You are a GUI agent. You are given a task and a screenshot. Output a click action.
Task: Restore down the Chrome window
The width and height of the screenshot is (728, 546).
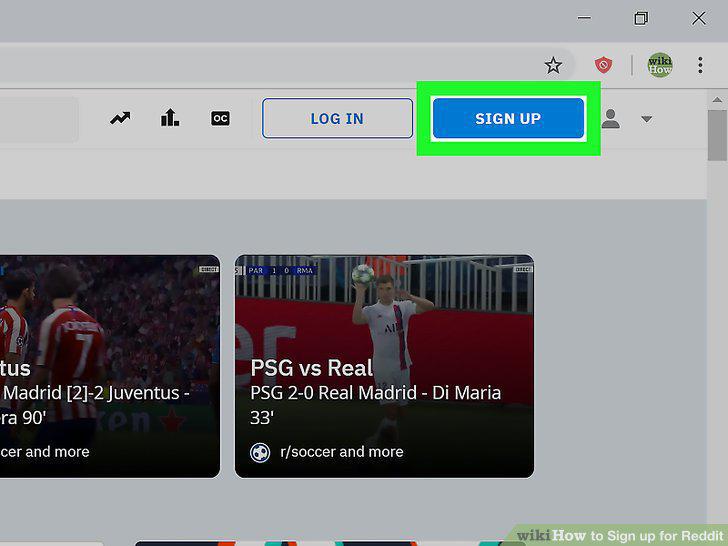[x=641, y=18]
